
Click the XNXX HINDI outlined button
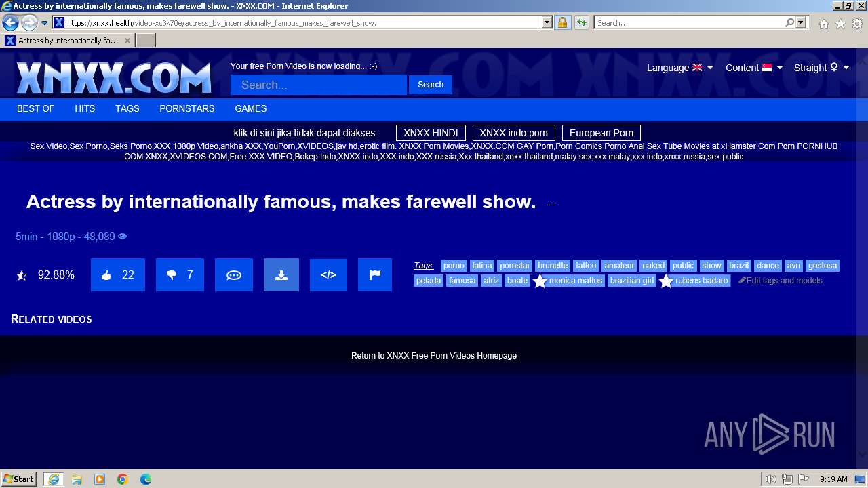(x=431, y=133)
